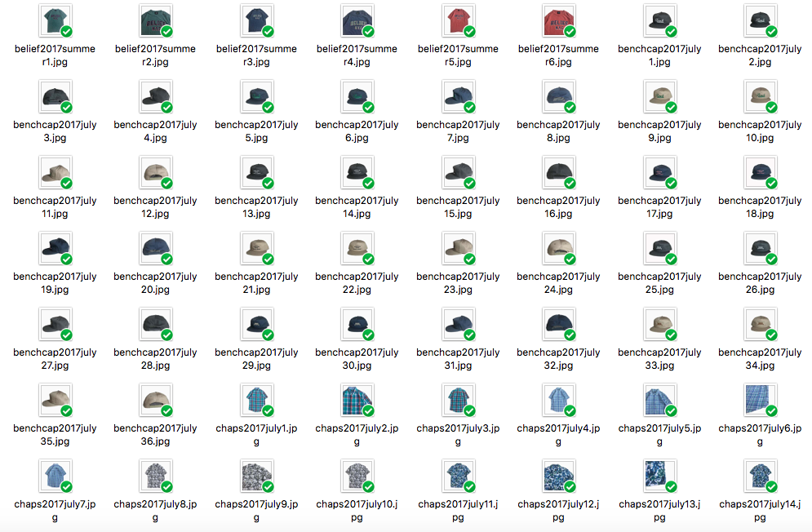Select belief2017summer4.jpg thumbnail
Image resolution: width=812 pixels, height=532 pixels.
[357, 20]
